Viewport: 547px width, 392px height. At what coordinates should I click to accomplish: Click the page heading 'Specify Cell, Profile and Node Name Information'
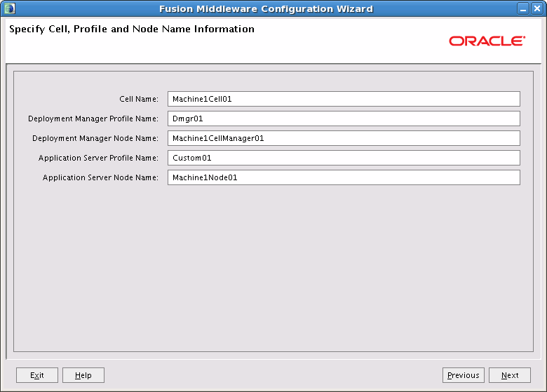132,29
